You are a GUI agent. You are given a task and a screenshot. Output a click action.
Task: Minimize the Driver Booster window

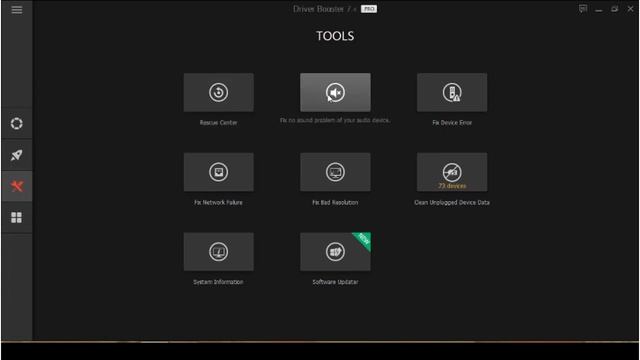coord(599,9)
